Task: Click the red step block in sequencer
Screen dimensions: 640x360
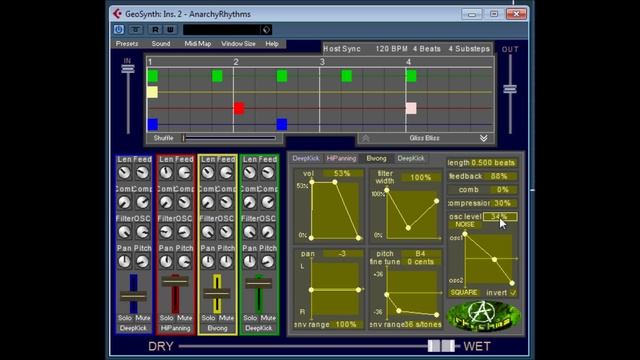Action: [x=239, y=108]
